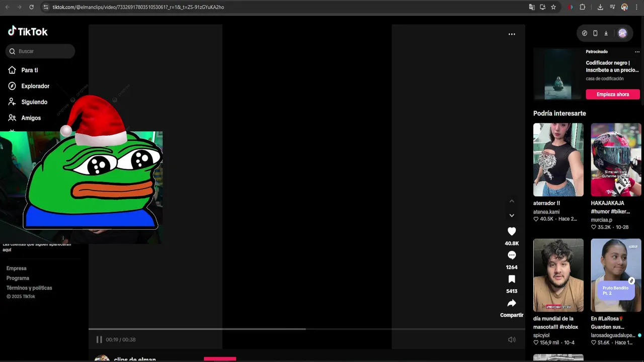This screenshot has height=362, width=644.
Task: Open the spicyiol username
Action: pos(541,335)
